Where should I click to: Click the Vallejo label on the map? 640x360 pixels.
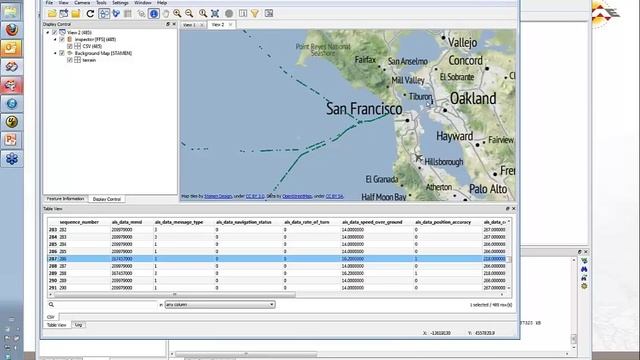click(x=462, y=42)
